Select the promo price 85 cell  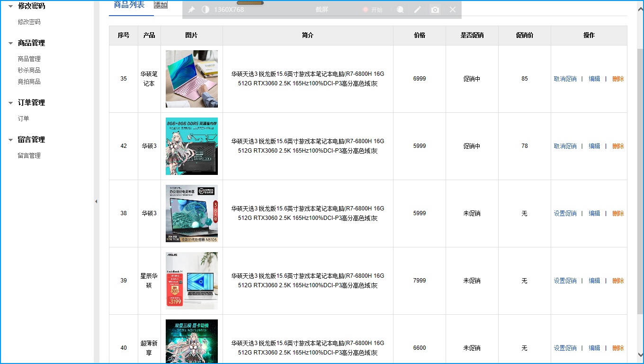pyautogui.click(x=525, y=79)
